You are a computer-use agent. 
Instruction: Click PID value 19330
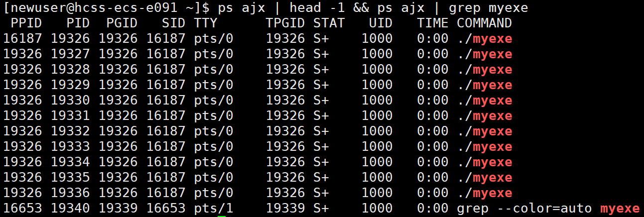[x=70, y=100]
